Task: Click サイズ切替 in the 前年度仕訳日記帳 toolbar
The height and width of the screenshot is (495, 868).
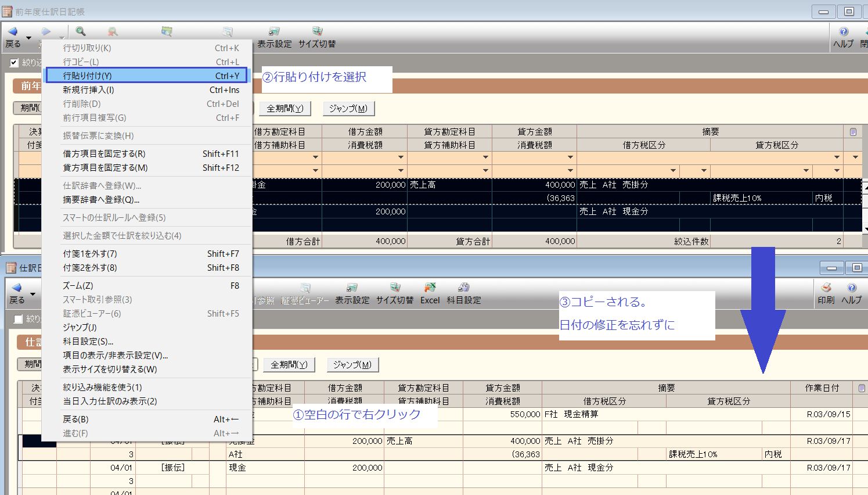Action: click(x=317, y=37)
